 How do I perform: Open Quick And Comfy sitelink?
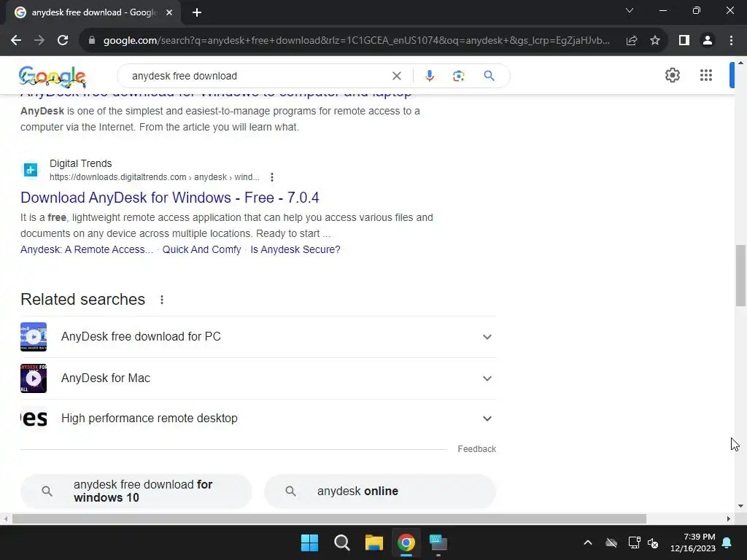(x=201, y=249)
